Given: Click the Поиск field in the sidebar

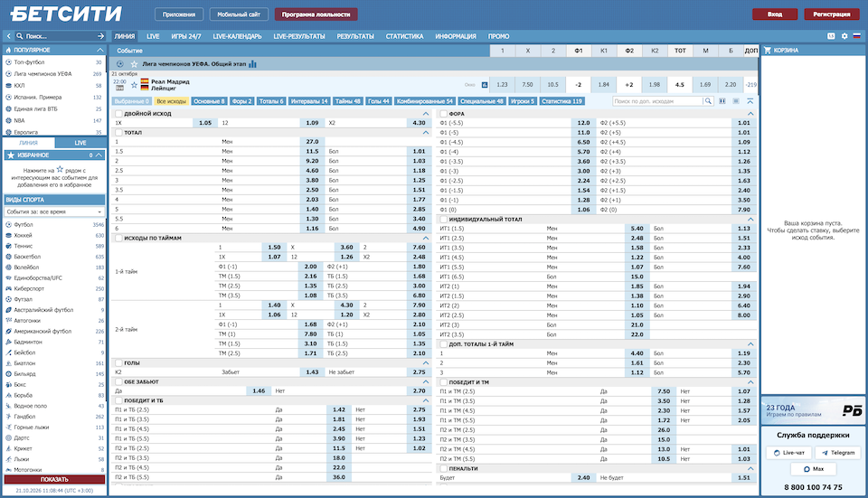Looking at the screenshot, I should click(x=60, y=36).
